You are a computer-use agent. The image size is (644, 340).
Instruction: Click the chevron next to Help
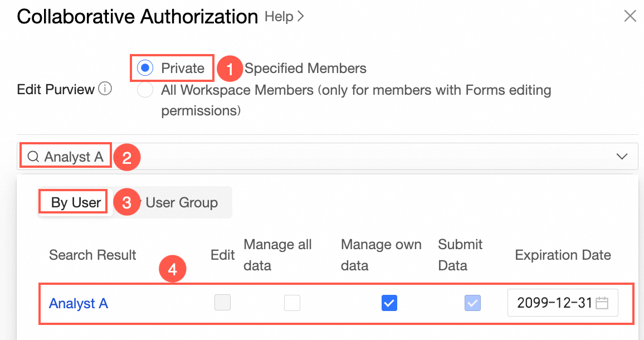point(301,17)
